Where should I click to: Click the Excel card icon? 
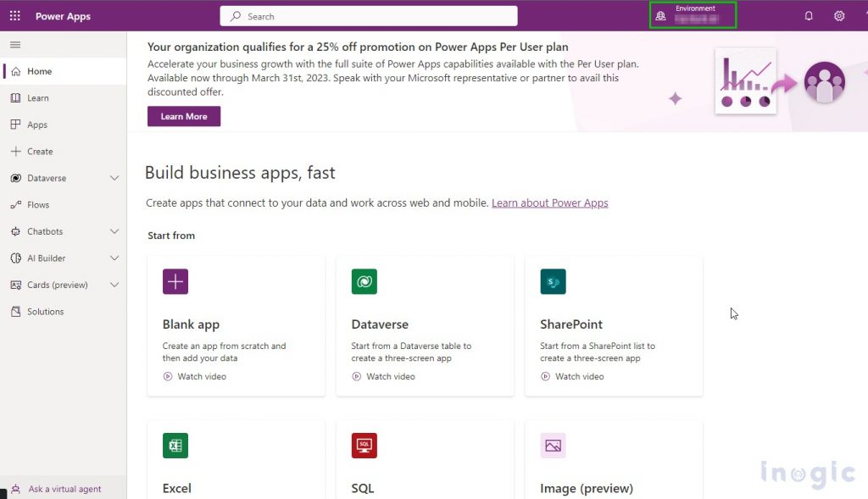tap(175, 446)
